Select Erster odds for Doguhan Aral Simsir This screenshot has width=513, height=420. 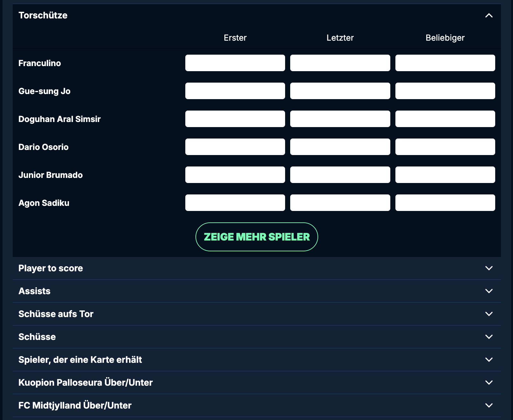point(235,119)
